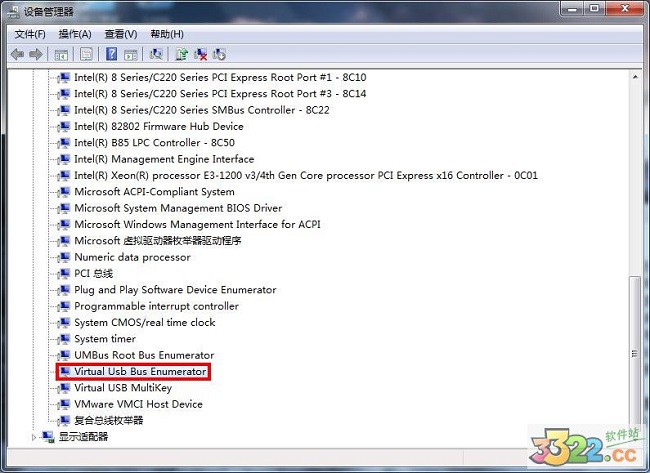Select UMBus Root Bus Enumerator
The image size is (650, 473).
pyautogui.click(x=144, y=355)
